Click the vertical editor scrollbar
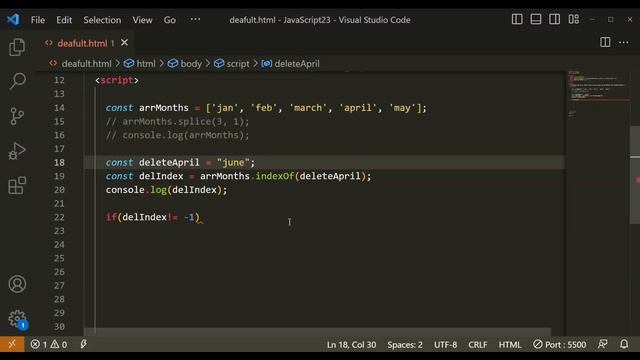Image resolution: width=640 pixels, height=360 pixels. coord(635,176)
